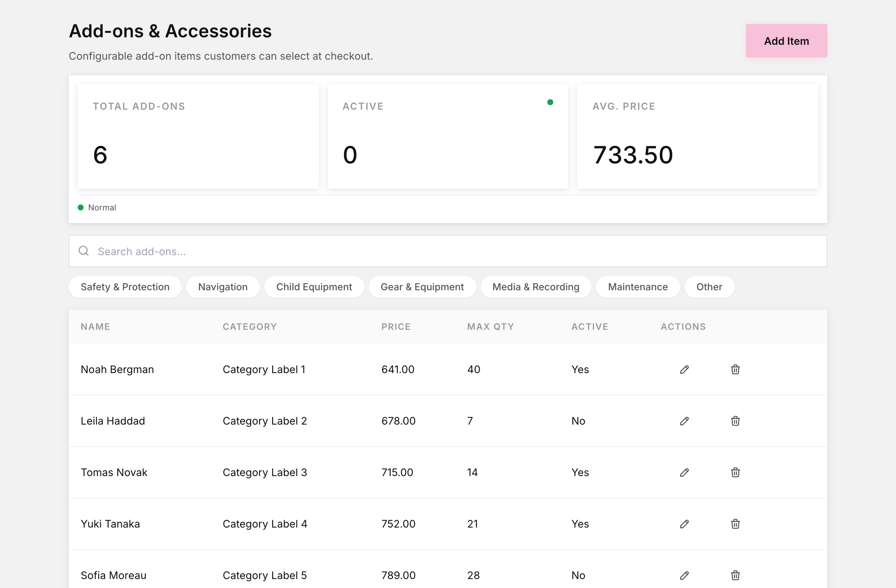Click the No value for Sofia Moreau
The width and height of the screenshot is (896, 588).
(x=578, y=576)
